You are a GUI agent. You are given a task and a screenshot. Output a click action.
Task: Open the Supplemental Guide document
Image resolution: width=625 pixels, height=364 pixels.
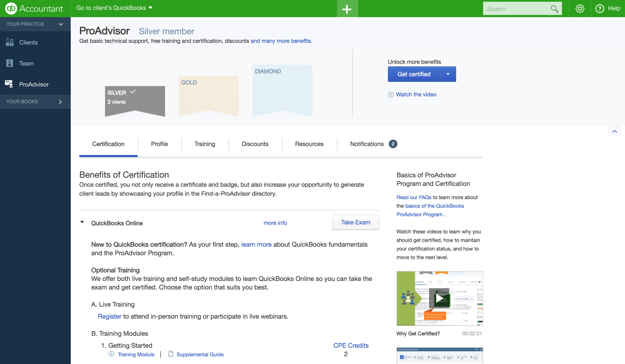pos(200,354)
